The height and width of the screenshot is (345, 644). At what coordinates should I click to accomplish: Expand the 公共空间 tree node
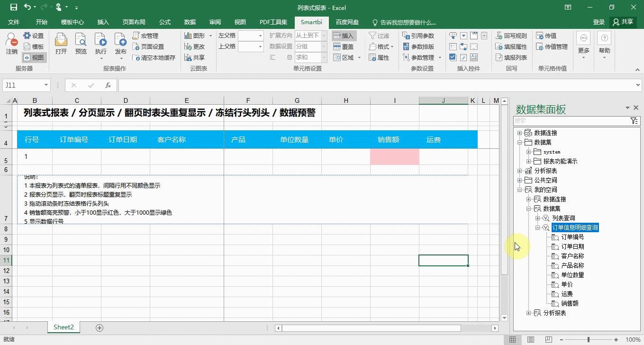(520, 180)
